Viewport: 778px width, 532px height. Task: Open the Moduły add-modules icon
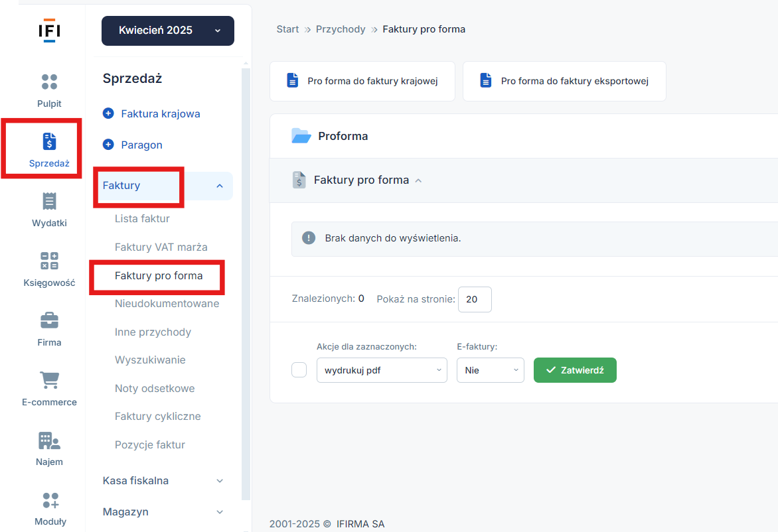(50, 500)
